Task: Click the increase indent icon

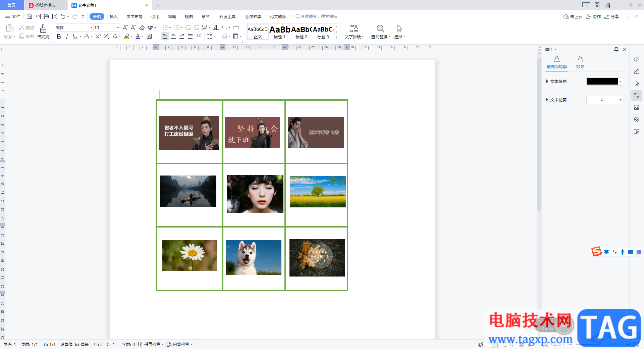Action: 196,28
